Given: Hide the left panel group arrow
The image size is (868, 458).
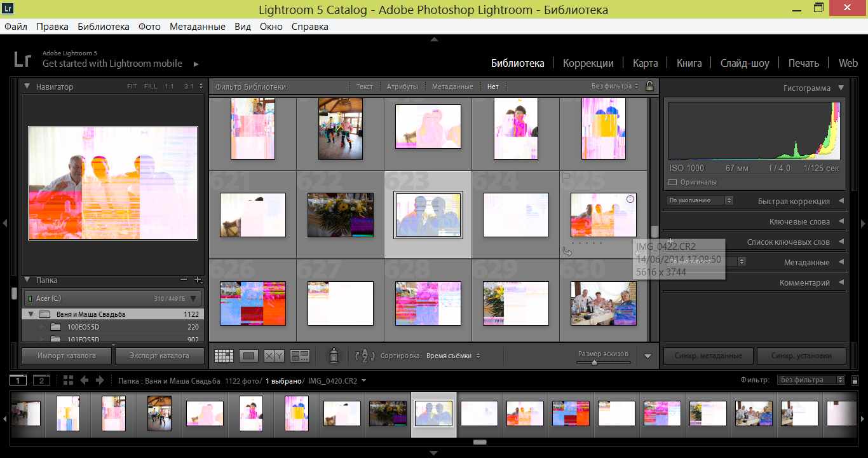Looking at the screenshot, I should coord(4,223).
